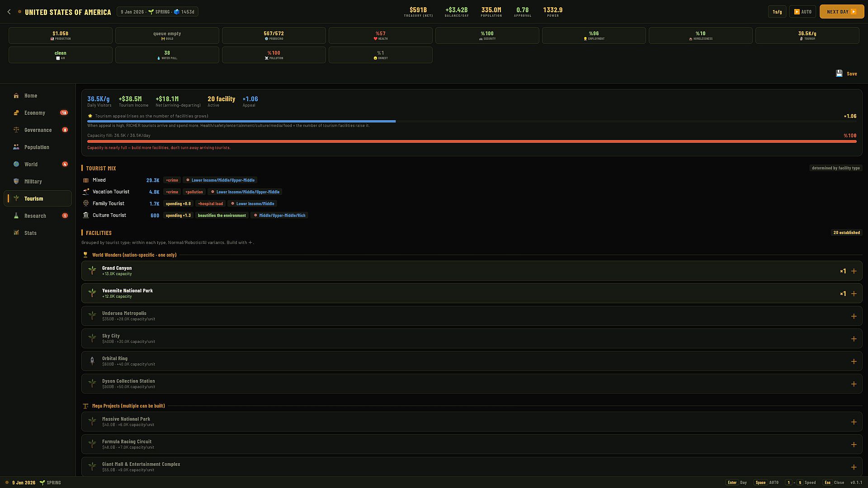Add another Grand Canyon with plus icon

854,271
